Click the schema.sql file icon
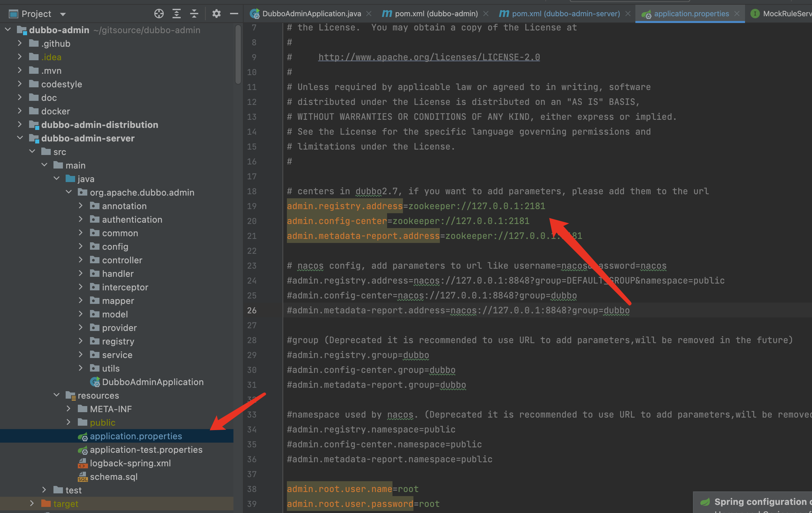812x513 pixels. [x=83, y=477]
